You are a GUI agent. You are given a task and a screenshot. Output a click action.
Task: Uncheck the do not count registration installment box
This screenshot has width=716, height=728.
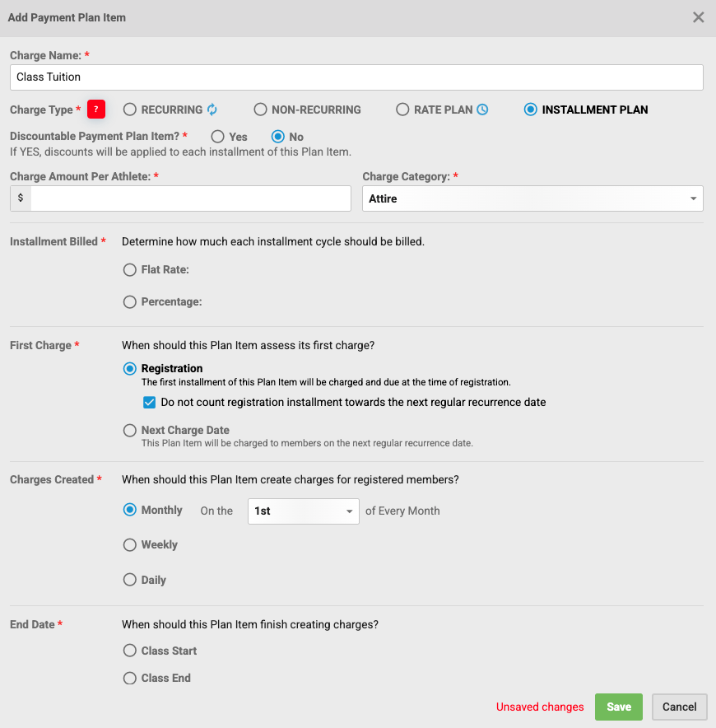click(149, 403)
